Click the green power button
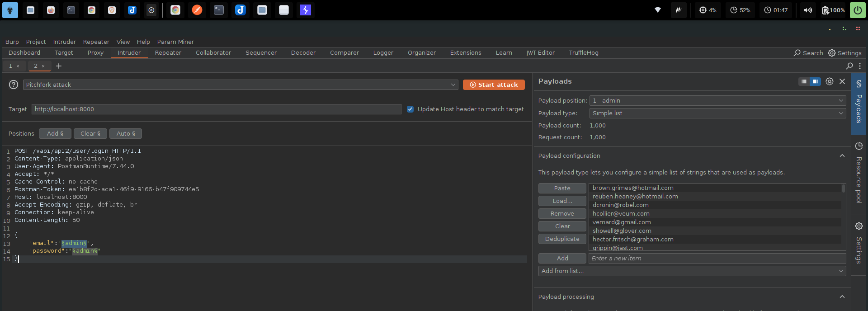Viewport: 868px width, 311px height. click(858, 10)
